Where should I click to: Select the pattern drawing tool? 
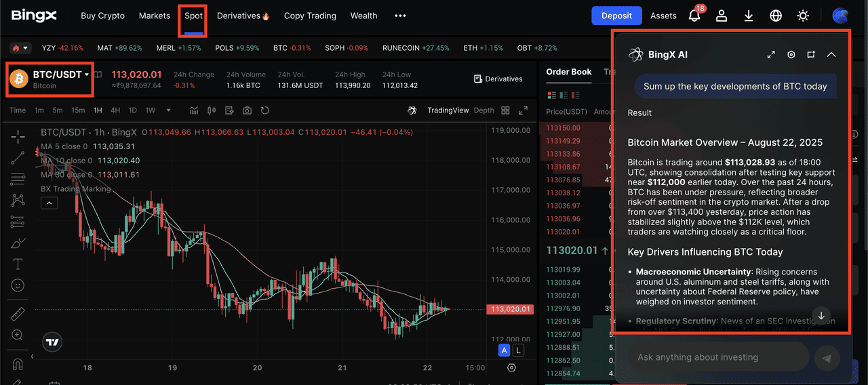(x=18, y=201)
